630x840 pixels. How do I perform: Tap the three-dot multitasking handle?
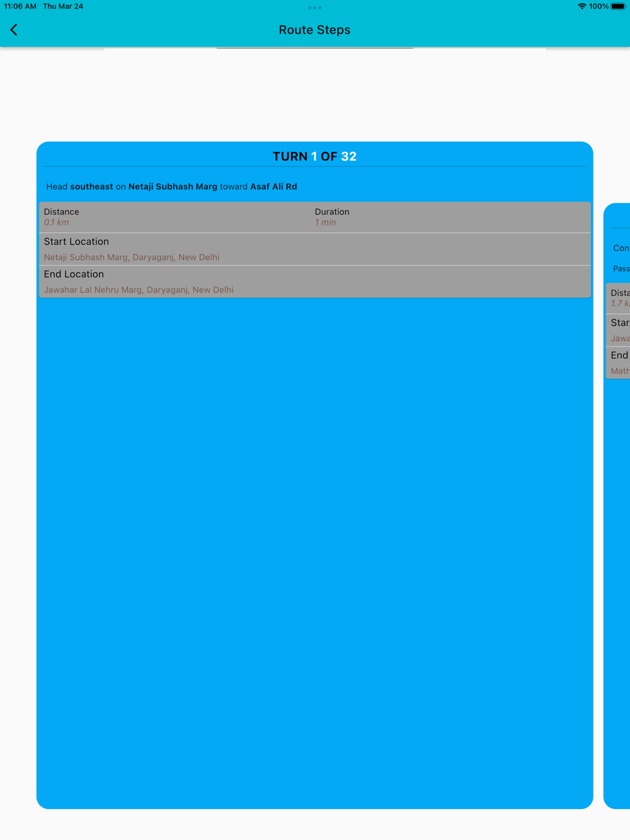(315, 8)
